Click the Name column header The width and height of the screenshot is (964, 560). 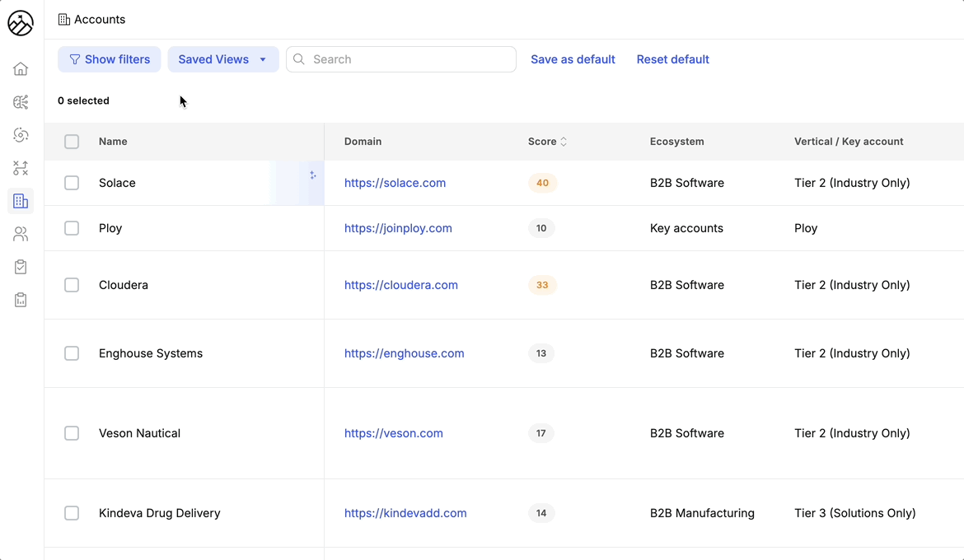113,142
